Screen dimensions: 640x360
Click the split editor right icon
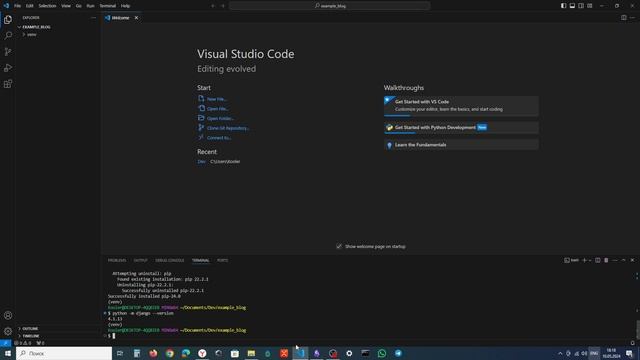623,18
